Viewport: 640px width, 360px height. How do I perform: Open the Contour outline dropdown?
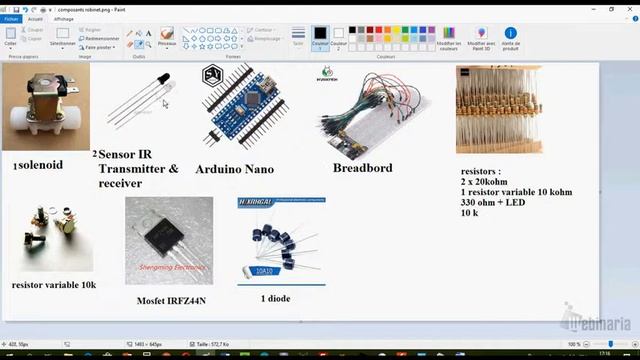[x=261, y=30]
